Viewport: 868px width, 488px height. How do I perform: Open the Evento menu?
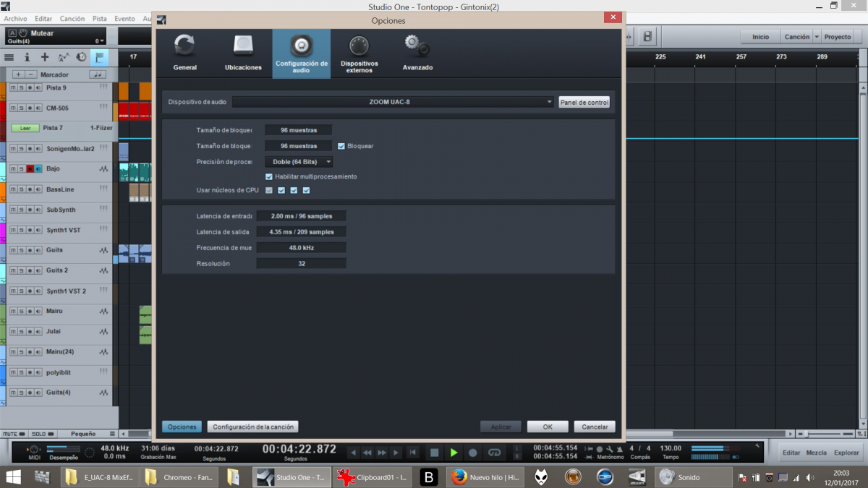click(124, 19)
